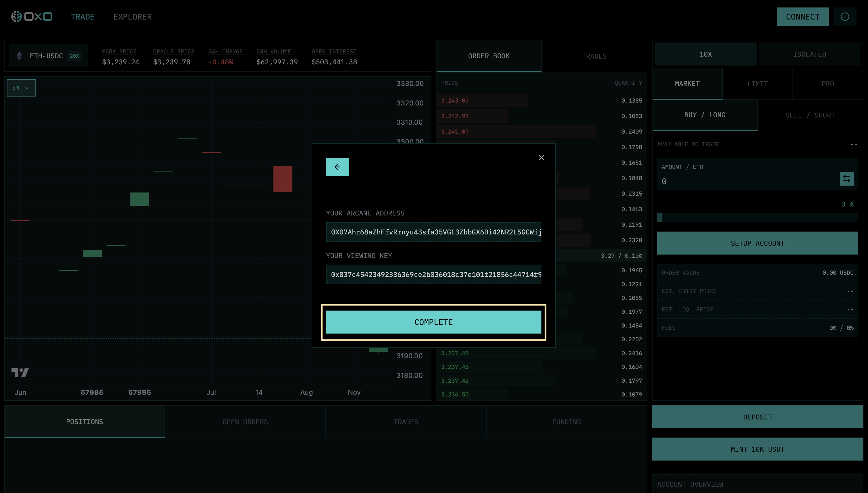Screen dimensions: 868x493
Task: Click the amount swap arrows icon
Action: tap(846, 179)
